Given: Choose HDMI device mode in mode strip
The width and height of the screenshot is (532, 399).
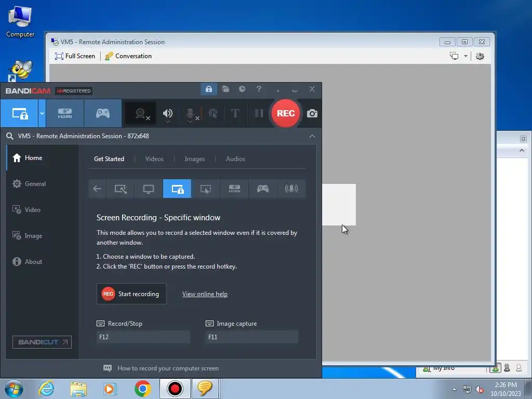Looking at the screenshot, I should coord(234,189).
